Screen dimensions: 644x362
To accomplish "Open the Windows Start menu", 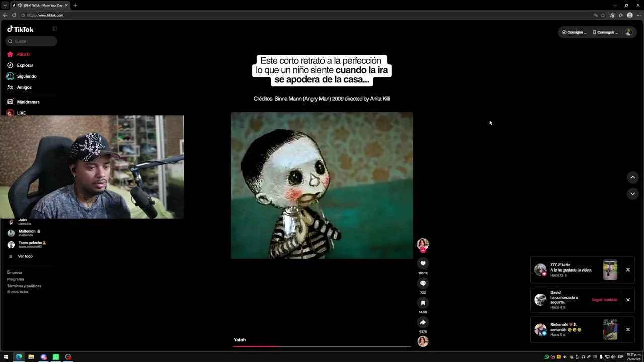I will point(6,357).
